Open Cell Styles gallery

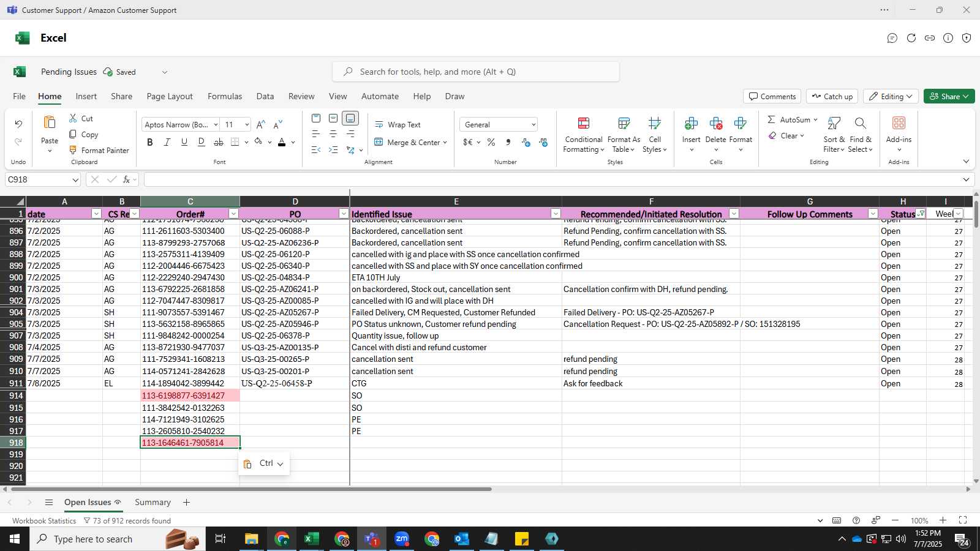pyautogui.click(x=655, y=135)
